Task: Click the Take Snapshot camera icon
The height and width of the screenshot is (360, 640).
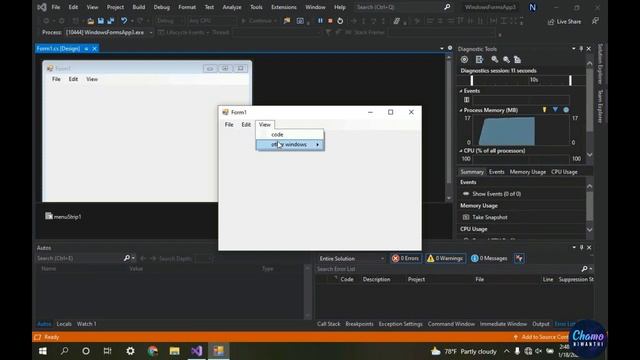Action: [x=466, y=217]
